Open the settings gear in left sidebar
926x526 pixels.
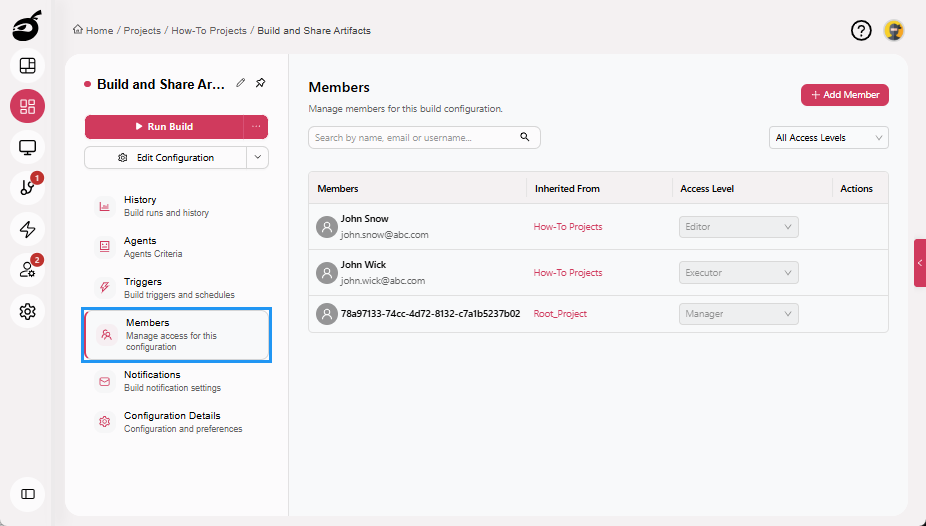click(x=28, y=311)
